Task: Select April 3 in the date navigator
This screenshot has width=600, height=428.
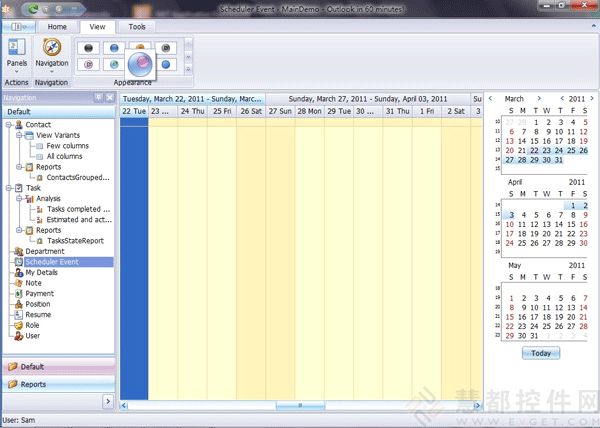Action: 511,215
